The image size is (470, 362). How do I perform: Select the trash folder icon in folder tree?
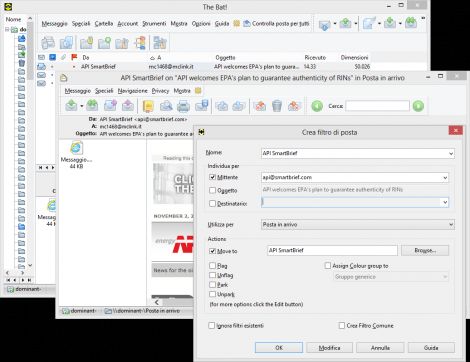tap(22, 63)
